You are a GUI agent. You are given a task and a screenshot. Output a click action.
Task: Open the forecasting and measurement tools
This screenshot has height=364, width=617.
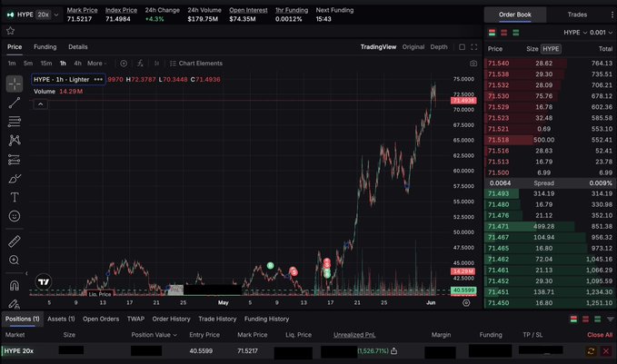point(15,160)
